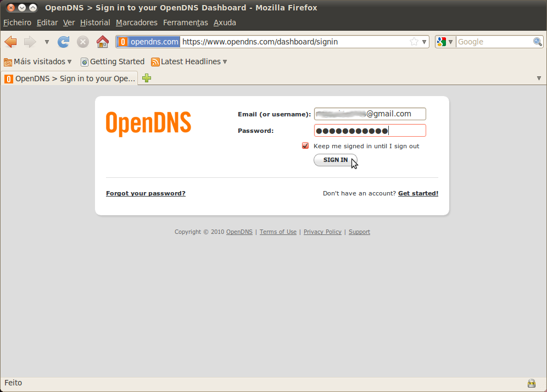Image resolution: width=547 pixels, height=392 pixels.
Task: Click the Password field
Action: point(370,131)
